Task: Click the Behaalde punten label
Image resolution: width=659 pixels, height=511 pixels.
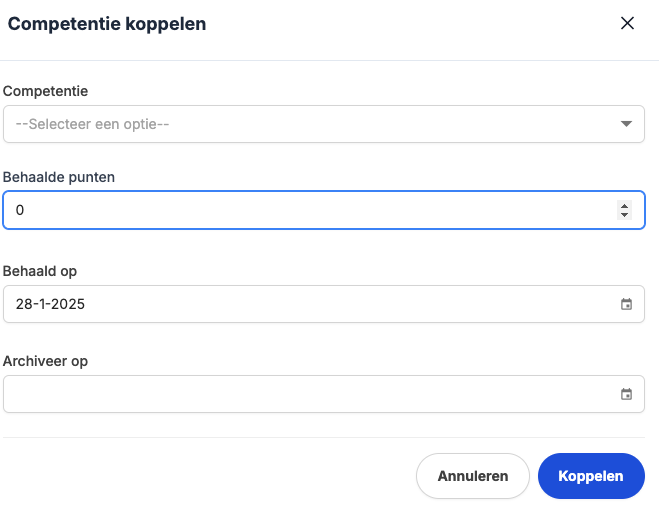Action: (x=59, y=177)
